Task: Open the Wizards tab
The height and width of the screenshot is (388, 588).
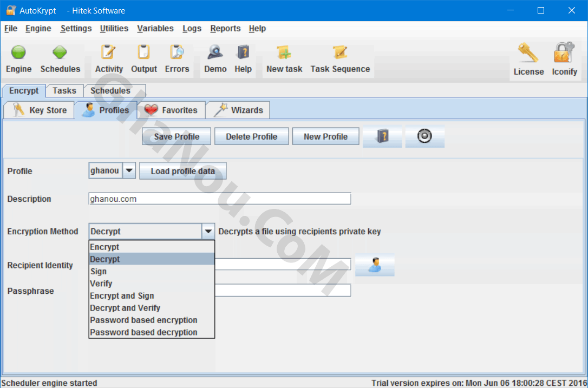Action: pyautogui.click(x=238, y=110)
